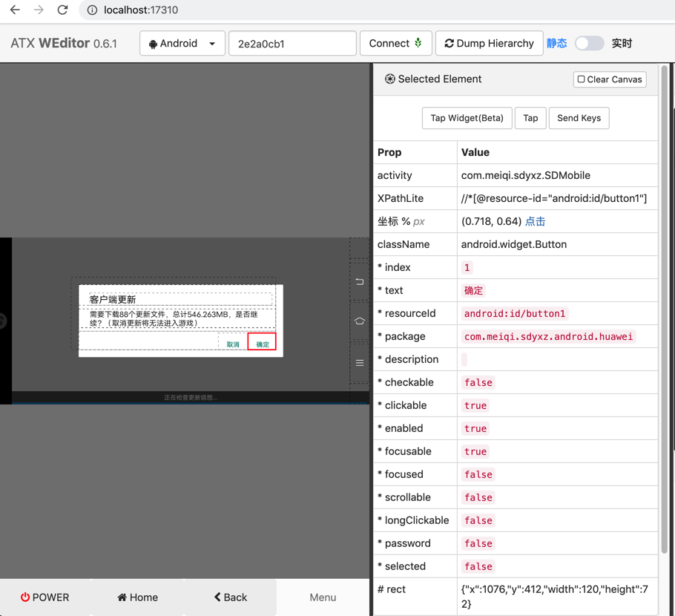Select the clickable value true

tap(475, 405)
